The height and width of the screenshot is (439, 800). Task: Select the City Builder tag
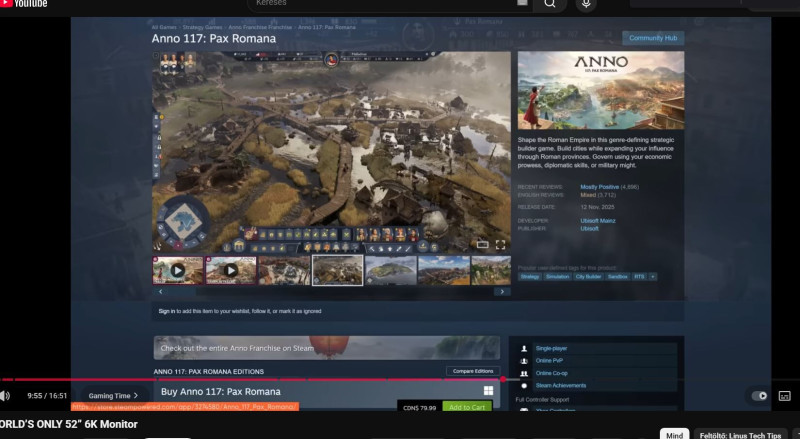point(588,277)
